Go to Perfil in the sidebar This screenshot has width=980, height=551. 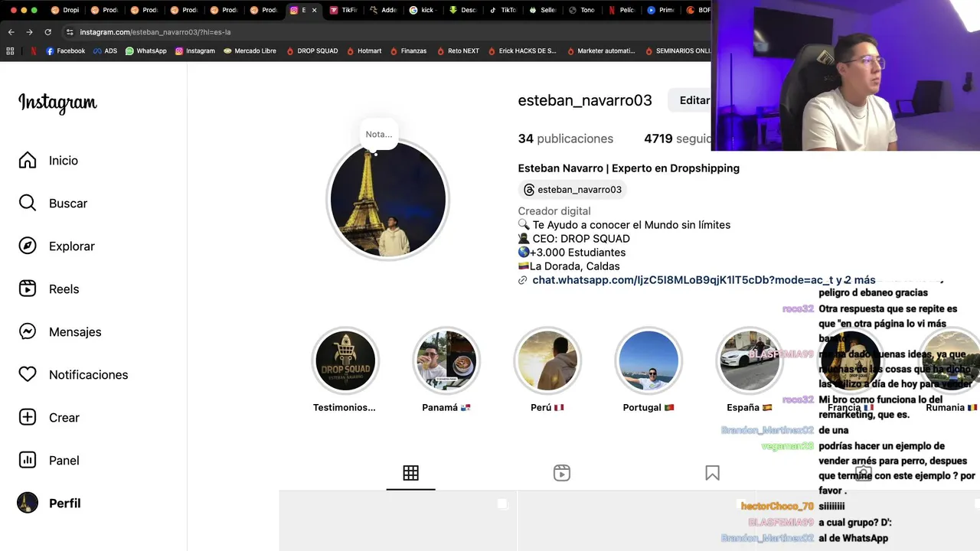click(x=49, y=504)
